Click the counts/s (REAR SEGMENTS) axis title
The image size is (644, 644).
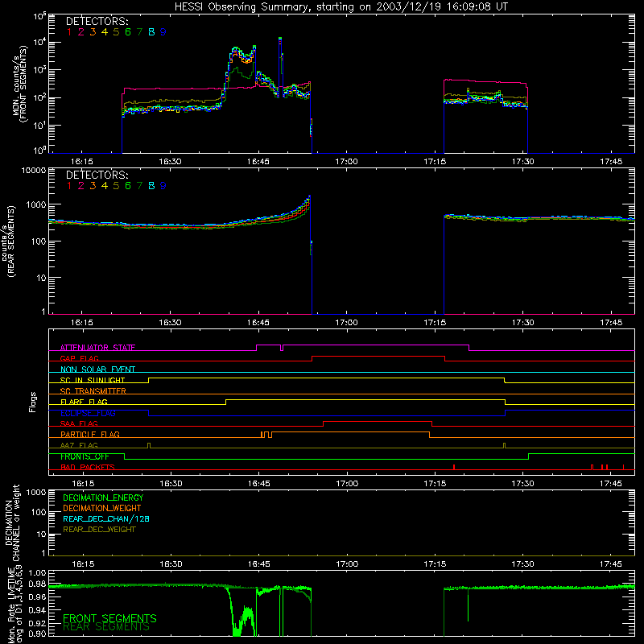coord(8,241)
